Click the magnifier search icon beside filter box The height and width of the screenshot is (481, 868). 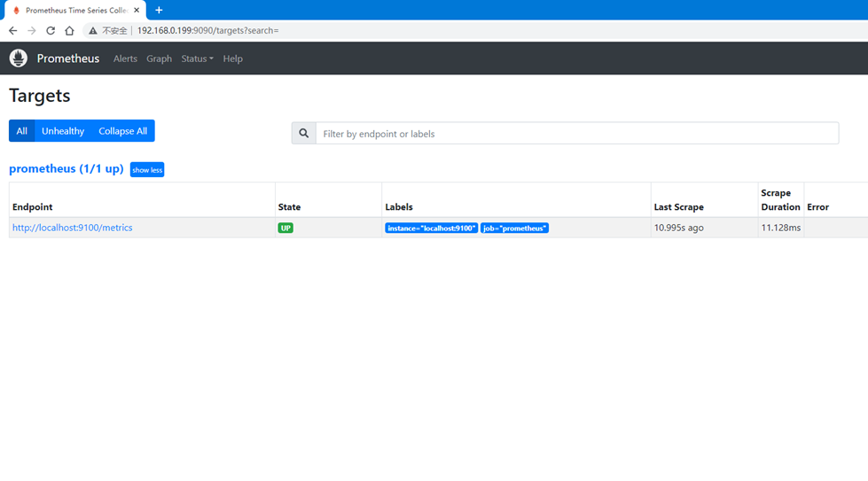coord(304,133)
